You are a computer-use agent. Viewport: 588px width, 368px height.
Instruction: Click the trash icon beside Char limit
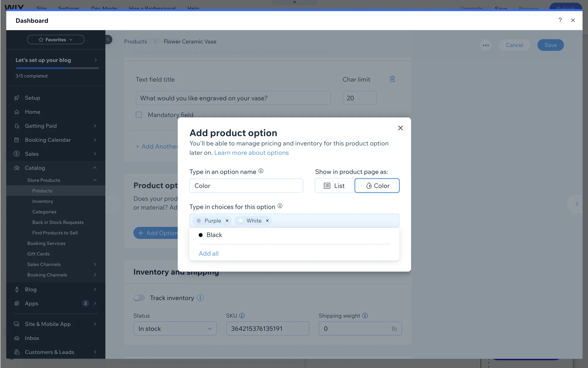392,79
